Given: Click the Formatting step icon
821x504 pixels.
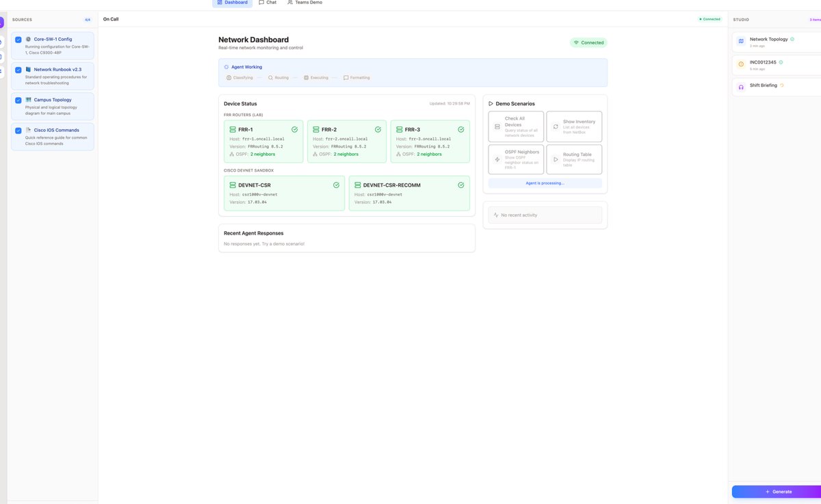Looking at the screenshot, I should pyautogui.click(x=346, y=78).
